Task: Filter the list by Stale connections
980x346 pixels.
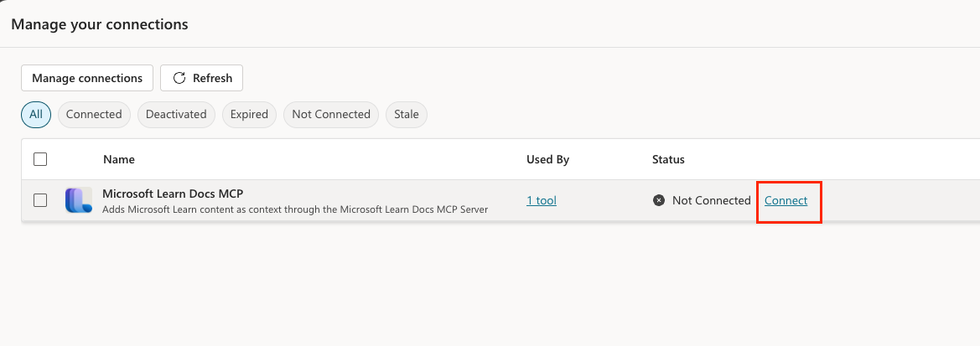Action: click(x=407, y=115)
